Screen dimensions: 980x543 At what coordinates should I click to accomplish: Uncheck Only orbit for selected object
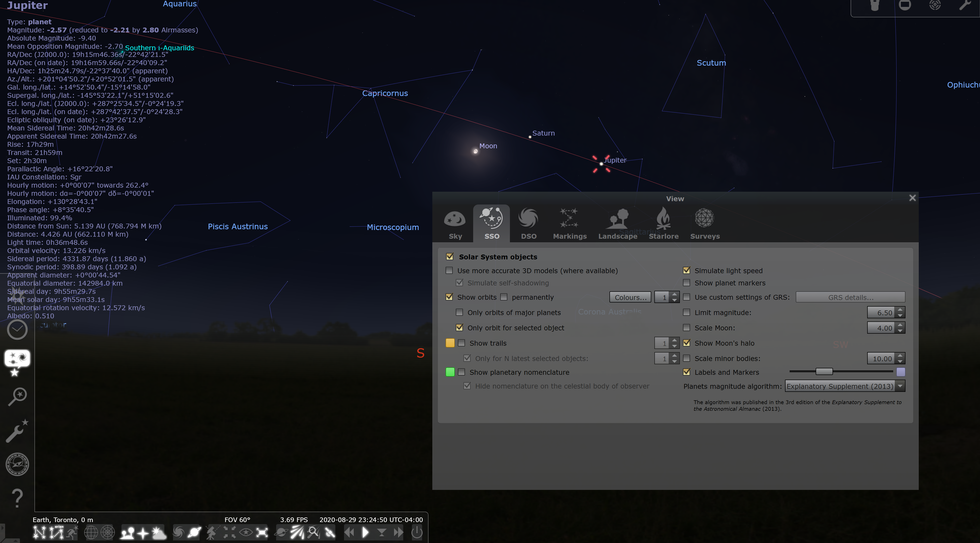[x=460, y=328]
